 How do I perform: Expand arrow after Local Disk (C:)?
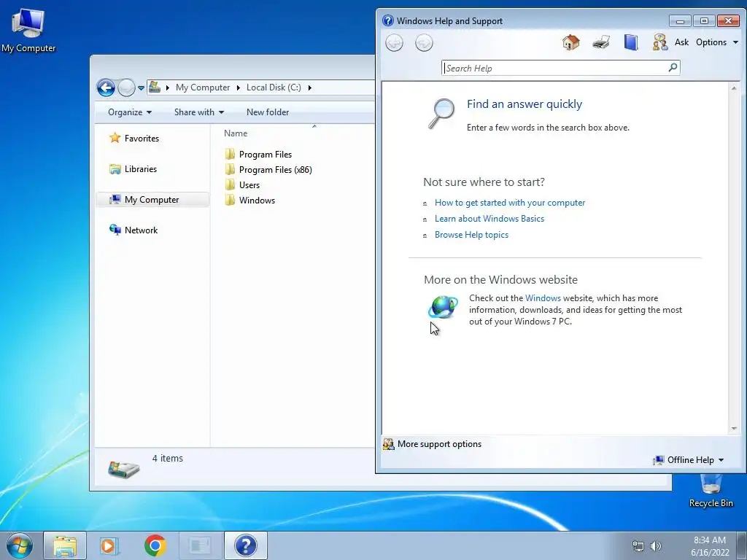(309, 87)
